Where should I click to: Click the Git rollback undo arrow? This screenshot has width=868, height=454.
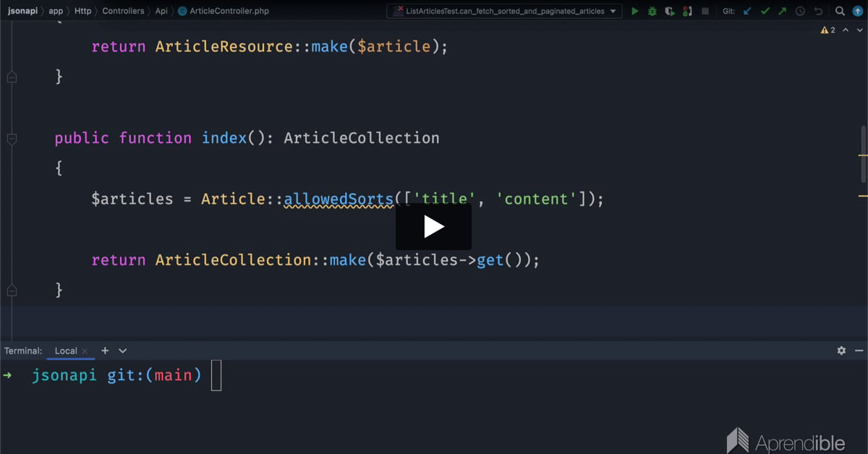point(818,11)
